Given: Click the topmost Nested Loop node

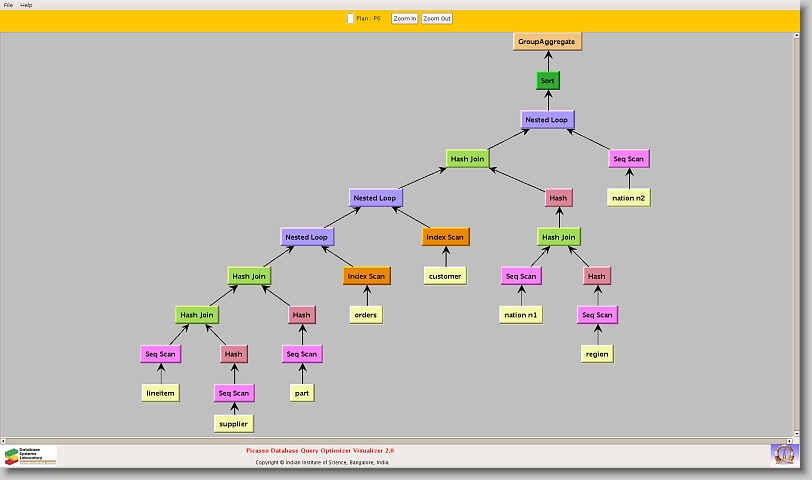Looking at the screenshot, I should 547,119.
